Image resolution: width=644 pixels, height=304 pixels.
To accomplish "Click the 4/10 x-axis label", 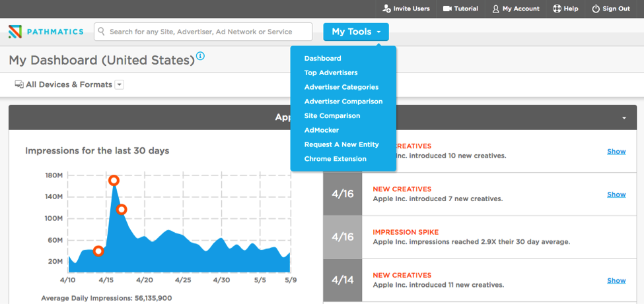I will (68, 280).
